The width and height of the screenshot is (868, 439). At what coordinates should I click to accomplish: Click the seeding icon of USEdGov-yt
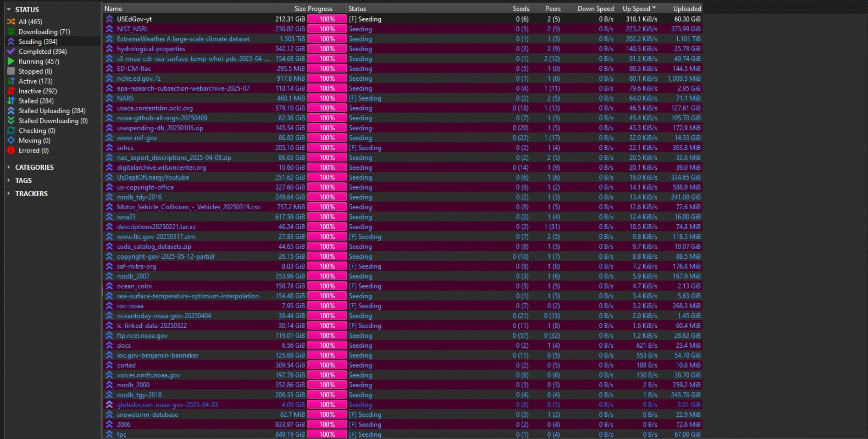click(x=109, y=19)
